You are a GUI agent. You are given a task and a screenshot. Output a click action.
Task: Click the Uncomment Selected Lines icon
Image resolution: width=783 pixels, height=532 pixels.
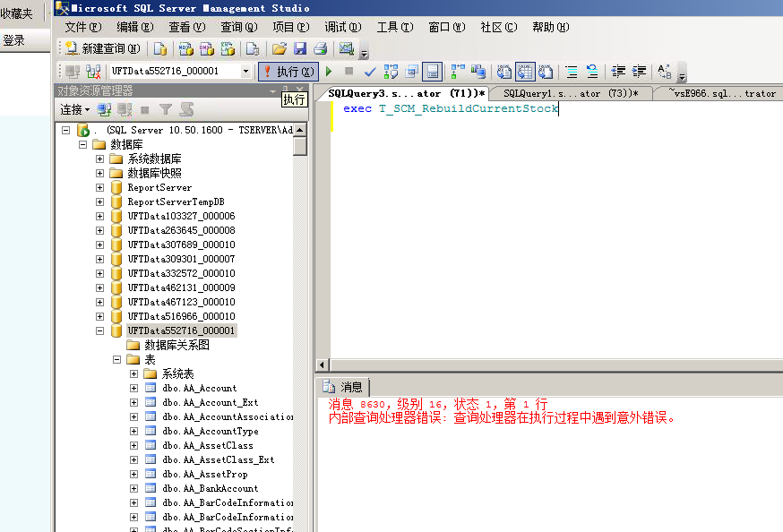pyautogui.click(x=592, y=72)
